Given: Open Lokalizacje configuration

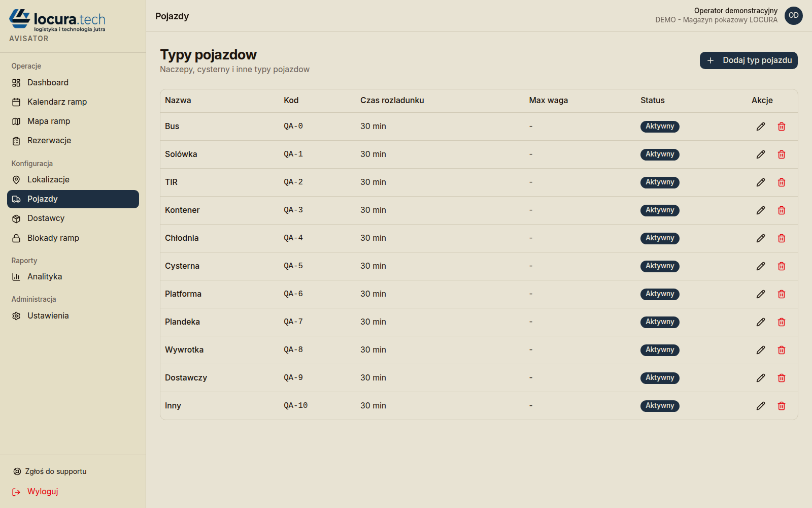Looking at the screenshot, I should click(73, 180).
